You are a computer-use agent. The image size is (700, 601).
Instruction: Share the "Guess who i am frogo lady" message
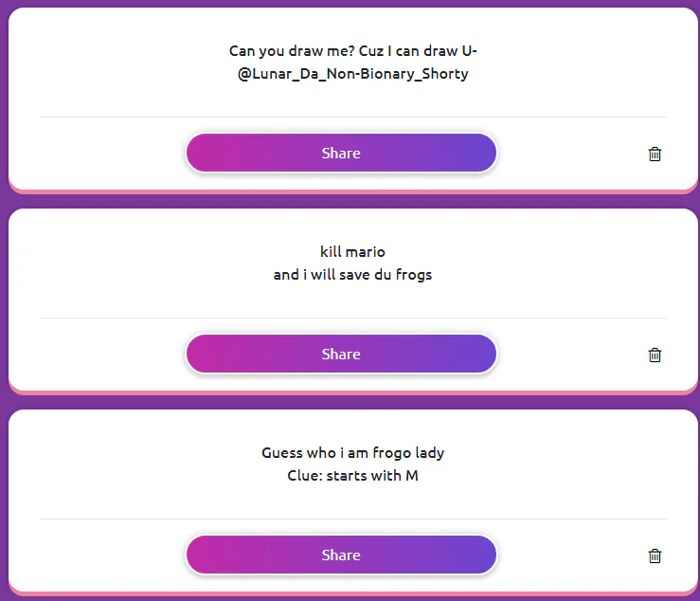click(x=341, y=555)
